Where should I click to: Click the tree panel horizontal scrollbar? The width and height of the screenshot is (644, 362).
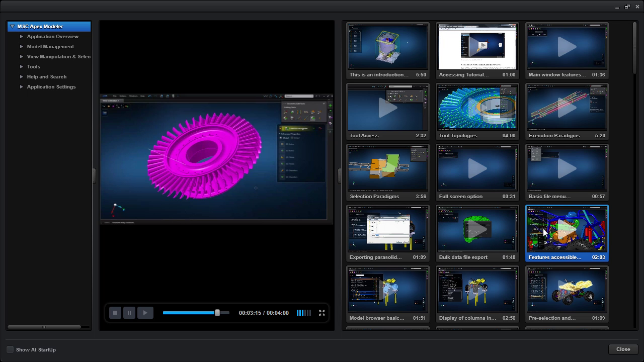[44, 327]
